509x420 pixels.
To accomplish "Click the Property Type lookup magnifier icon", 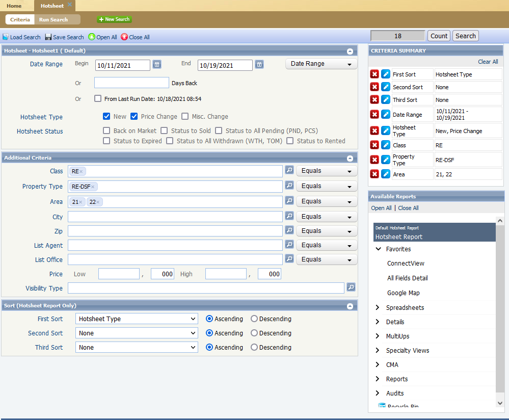I will (x=289, y=185).
